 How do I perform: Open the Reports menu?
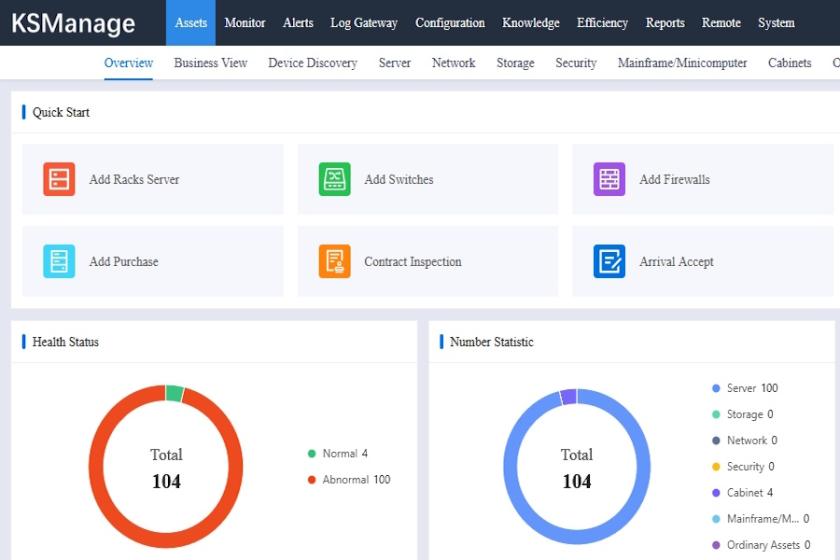(x=665, y=23)
